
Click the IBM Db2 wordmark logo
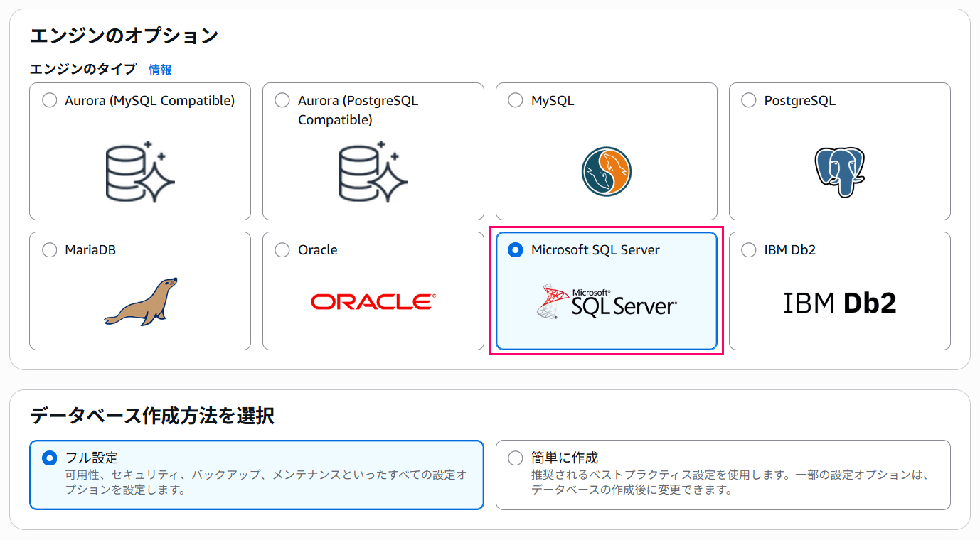click(840, 303)
